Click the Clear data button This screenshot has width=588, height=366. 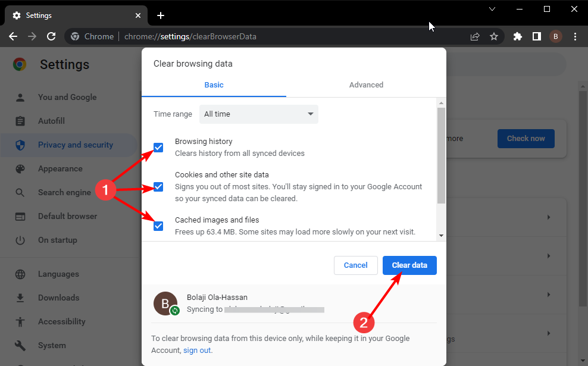[409, 265]
